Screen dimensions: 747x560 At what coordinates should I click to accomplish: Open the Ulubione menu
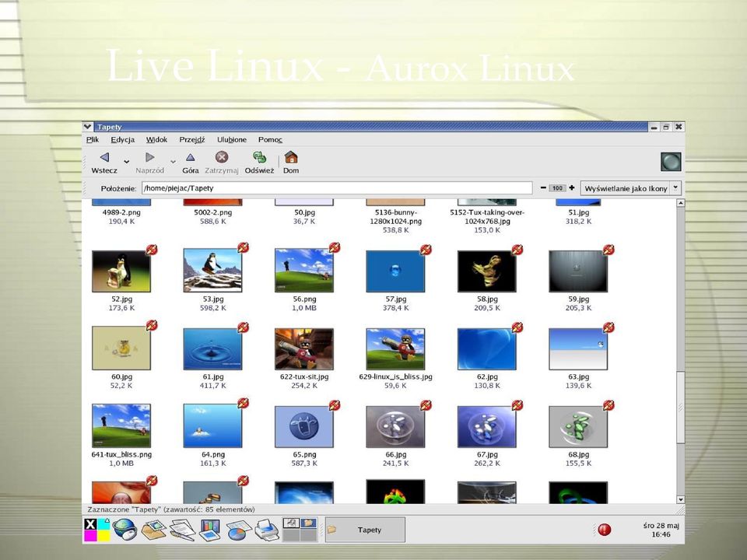(232, 139)
